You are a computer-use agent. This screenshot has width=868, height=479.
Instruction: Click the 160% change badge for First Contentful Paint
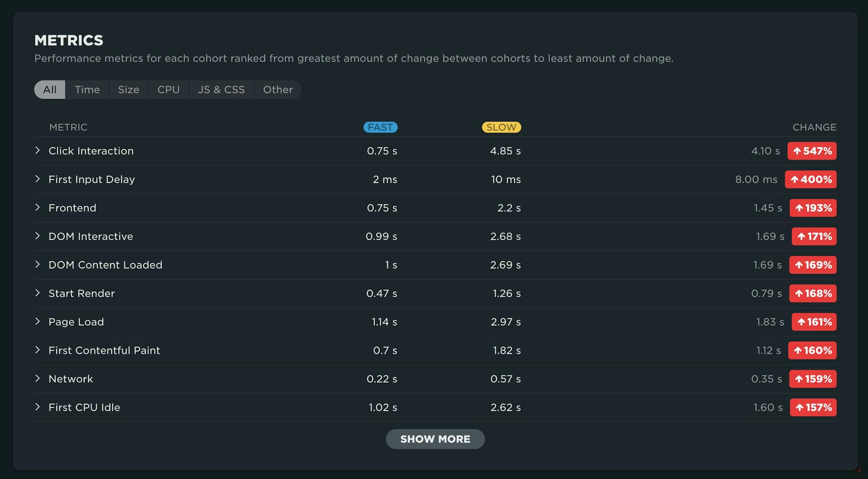812,350
